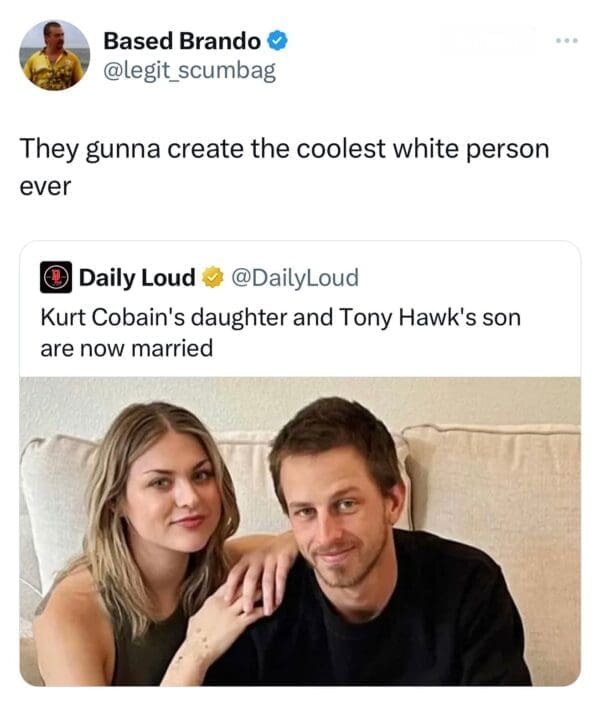Open Based Brando's profile picture
The image size is (600, 703).
(x=52, y=56)
